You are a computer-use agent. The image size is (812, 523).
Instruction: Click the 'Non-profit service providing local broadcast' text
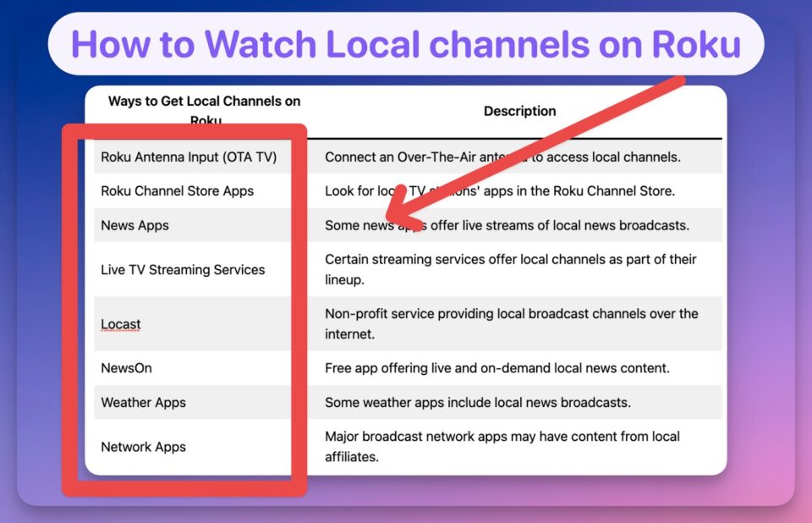(512, 324)
